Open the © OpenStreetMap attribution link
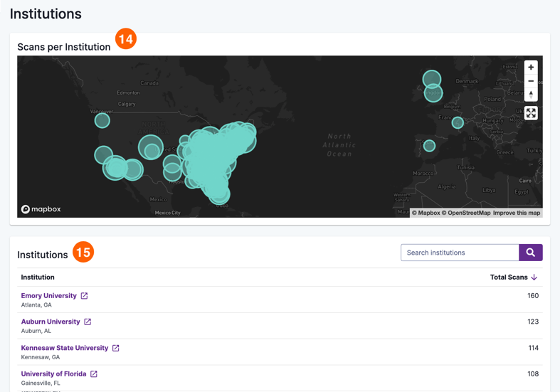 coord(466,213)
